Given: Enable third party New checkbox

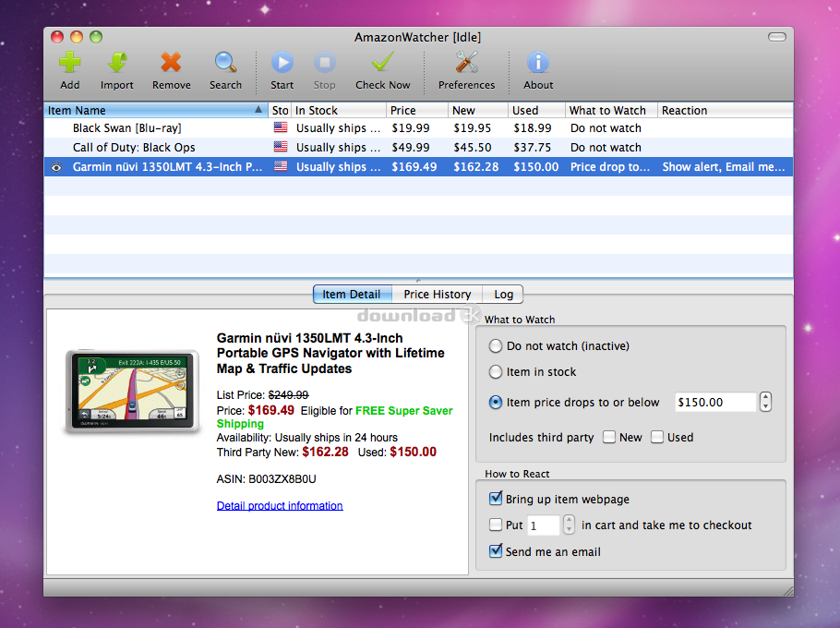Looking at the screenshot, I should coord(608,437).
